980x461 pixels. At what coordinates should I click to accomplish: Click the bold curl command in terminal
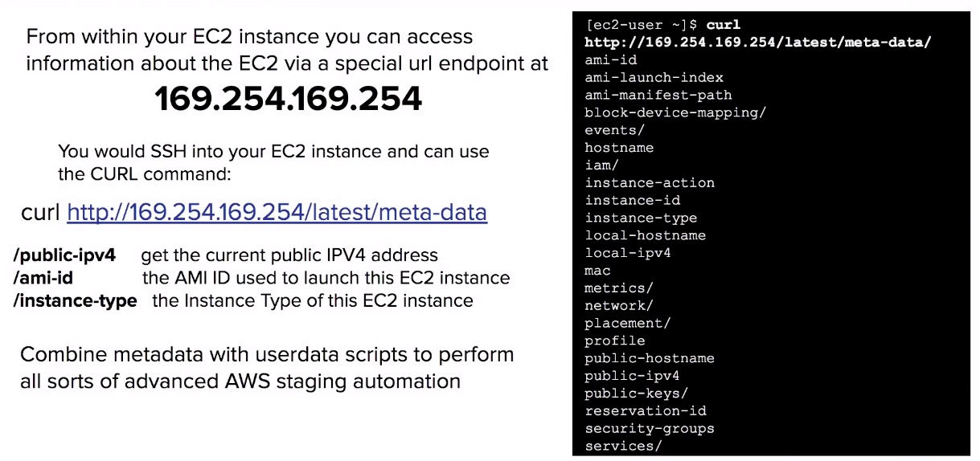(x=724, y=25)
